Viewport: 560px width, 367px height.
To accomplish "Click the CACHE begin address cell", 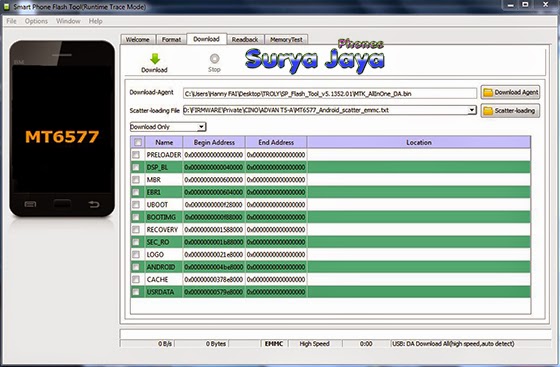I will click(x=214, y=279).
